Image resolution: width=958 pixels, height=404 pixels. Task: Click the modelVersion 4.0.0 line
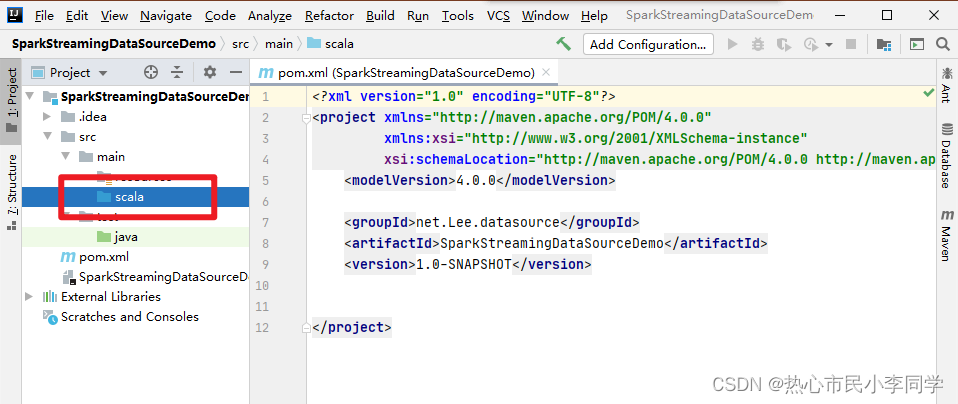coord(480,180)
